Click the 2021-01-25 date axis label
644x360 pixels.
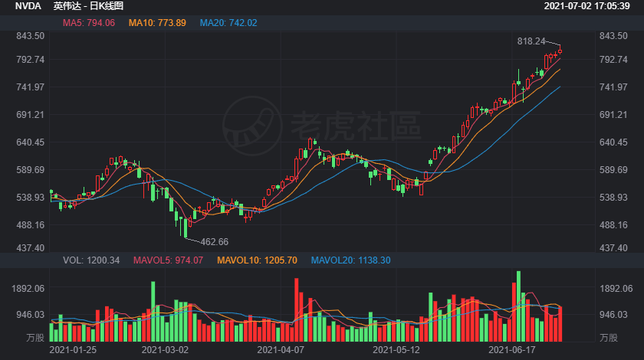(x=73, y=350)
